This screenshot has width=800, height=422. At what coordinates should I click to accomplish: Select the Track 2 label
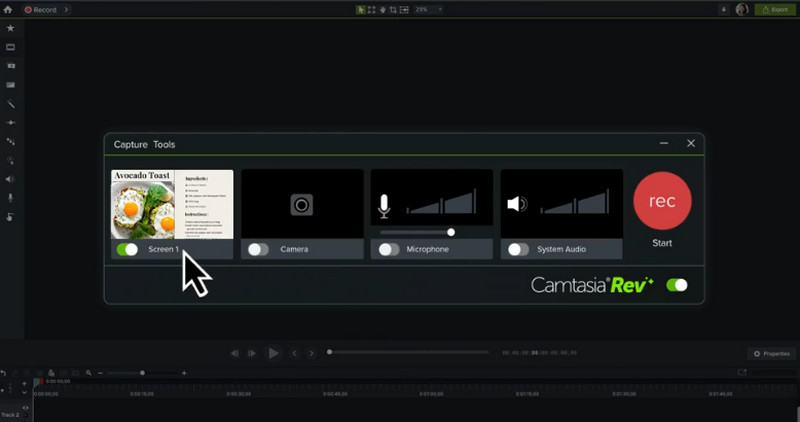point(9,415)
